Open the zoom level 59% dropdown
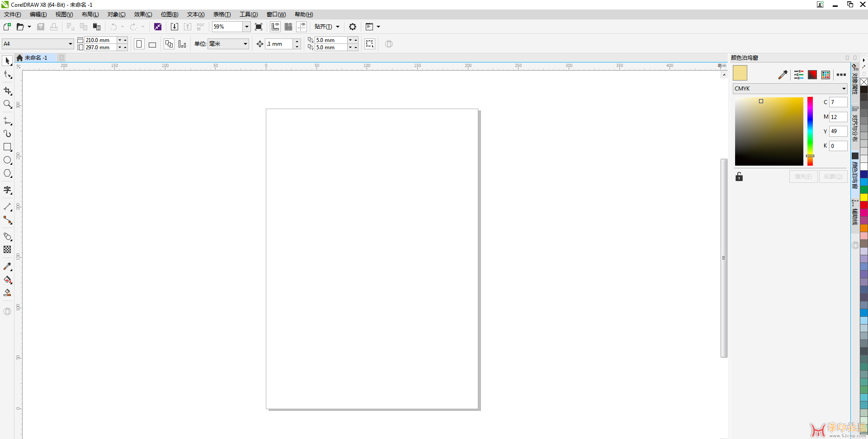Screen dimensions: 868x439 (246, 27)
